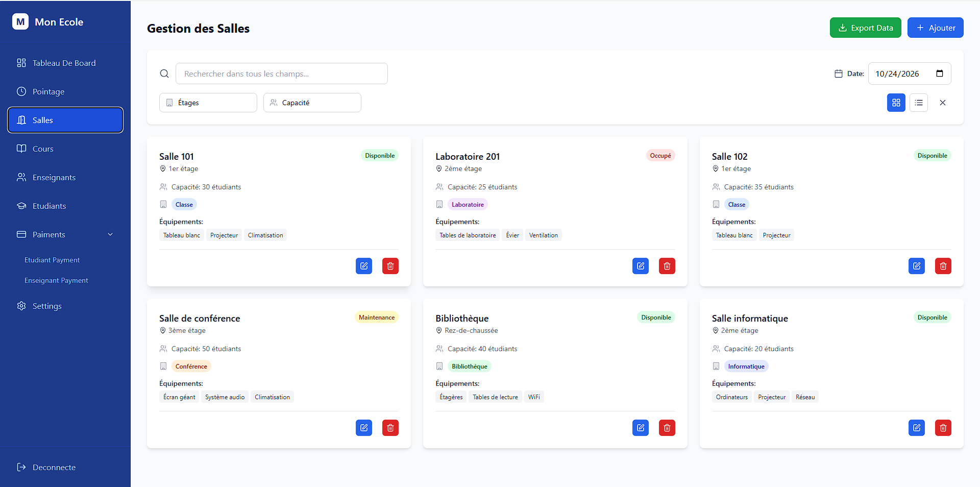Edit the Salle de conférence card
Image resolution: width=980 pixels, height=487 pixels.
click(364, 428)
